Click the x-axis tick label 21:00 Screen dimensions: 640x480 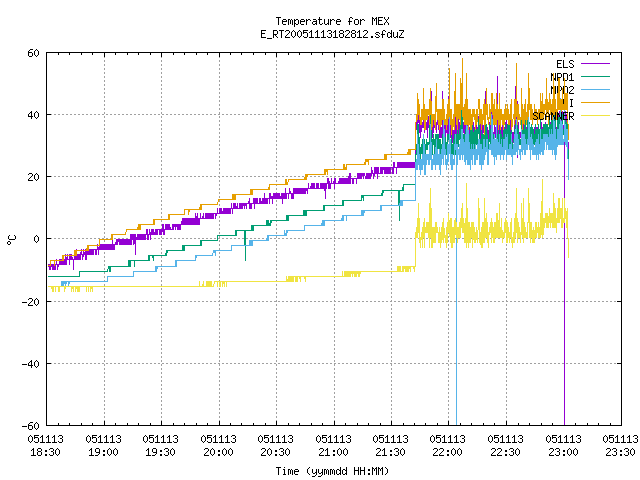pyautogui.click(x=333, y=452)
